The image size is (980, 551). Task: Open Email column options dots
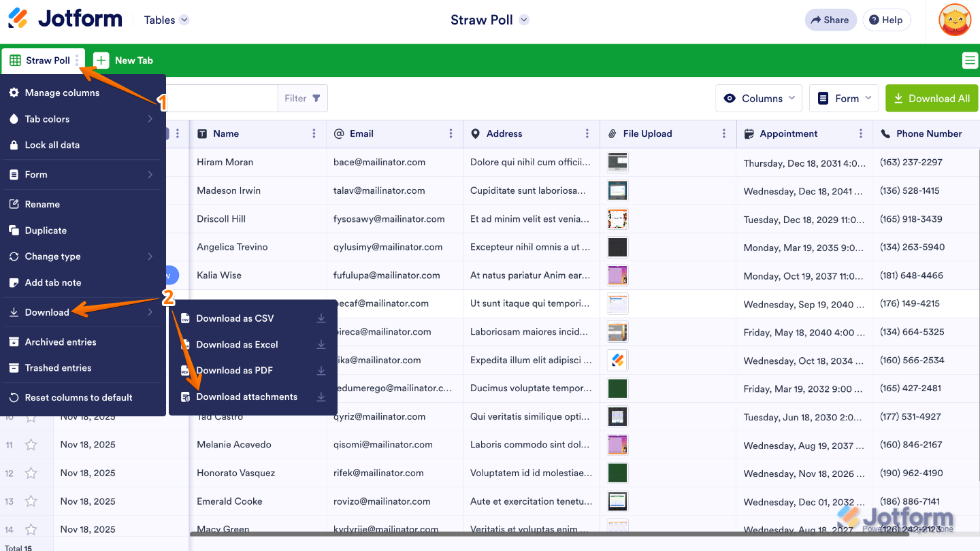[x=451, y=134]
